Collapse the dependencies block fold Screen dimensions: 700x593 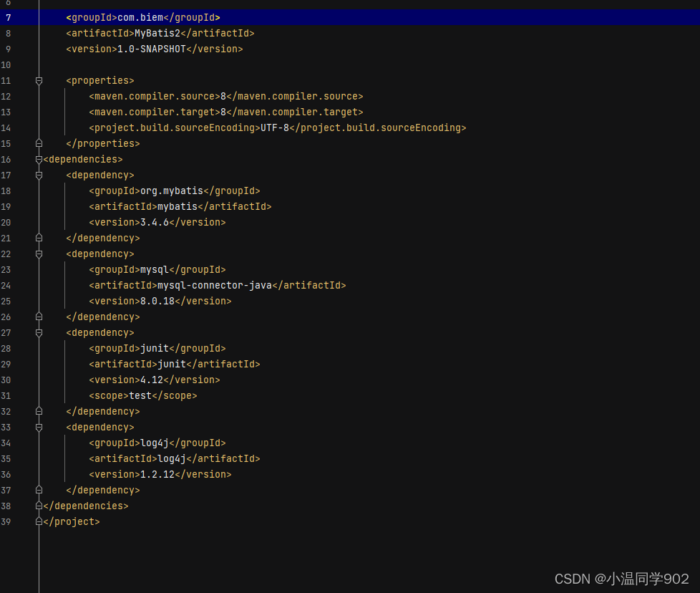pos(39,159)
